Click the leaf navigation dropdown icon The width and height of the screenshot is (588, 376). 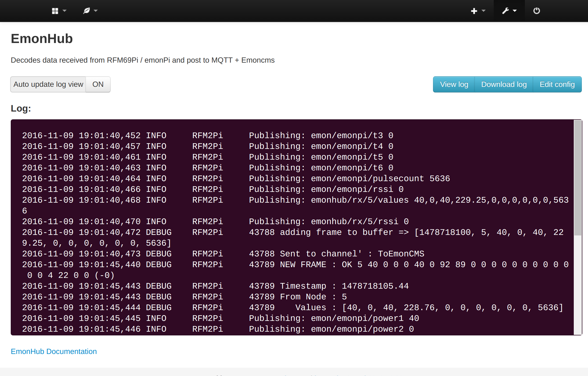pyautogui.click(x=88, y=11)
